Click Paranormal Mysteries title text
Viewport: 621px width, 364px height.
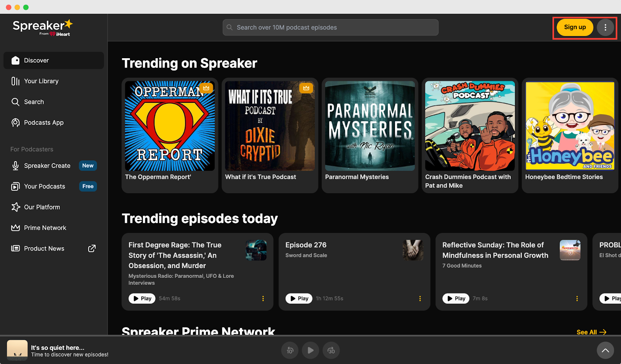357,177
